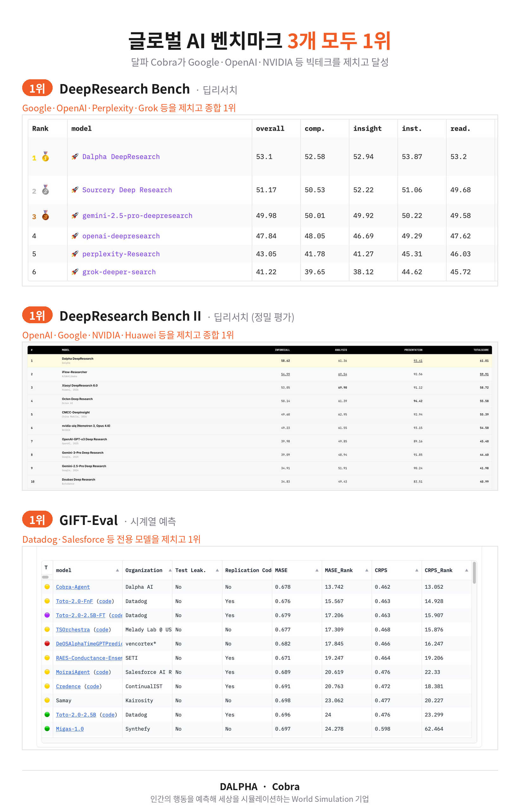Select the Xiaoyi DeepResearch 6.0 row name
Image resolution: width=520 pixels, height=812 pixels.
coord(80,385)
